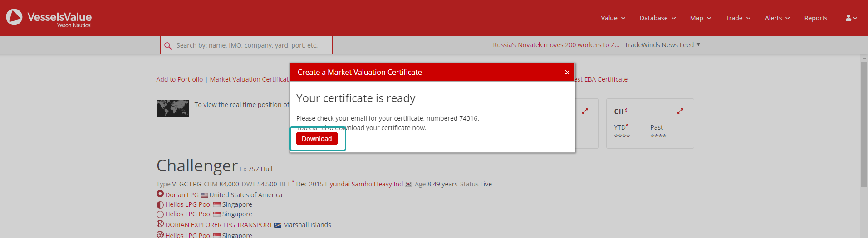Screen dimensions: 868x238
Task: Click the search magnifier icon
Action: tap(168, 46)
